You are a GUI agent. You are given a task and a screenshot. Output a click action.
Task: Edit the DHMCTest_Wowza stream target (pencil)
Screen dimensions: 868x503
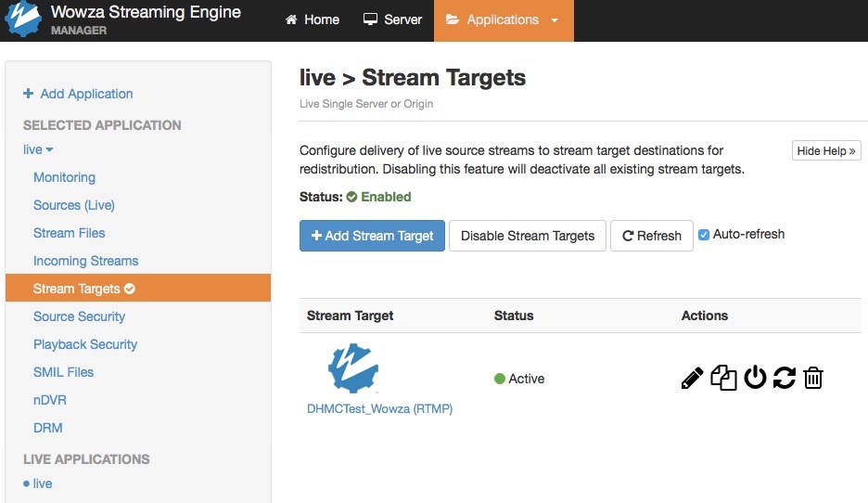[692, 379]
